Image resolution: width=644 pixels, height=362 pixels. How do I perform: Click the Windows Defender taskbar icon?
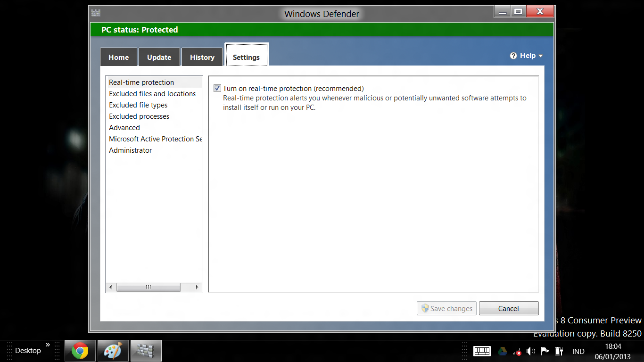click(x=146, y=351)
